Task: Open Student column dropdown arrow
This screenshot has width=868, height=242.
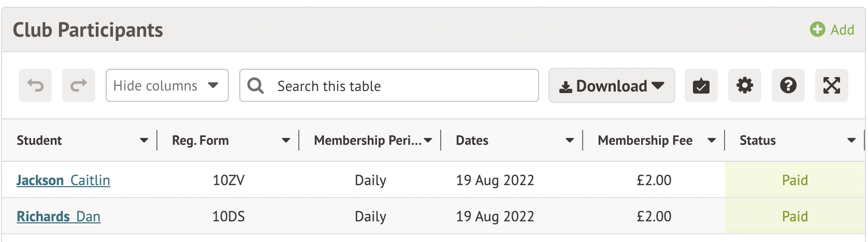Action: (x=144, y=140)
